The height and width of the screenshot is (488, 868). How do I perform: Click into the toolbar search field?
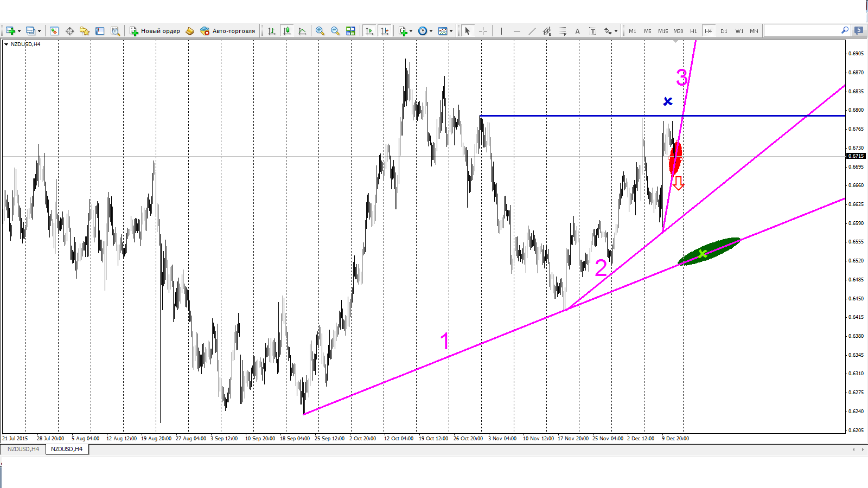[x=802, y=31]
